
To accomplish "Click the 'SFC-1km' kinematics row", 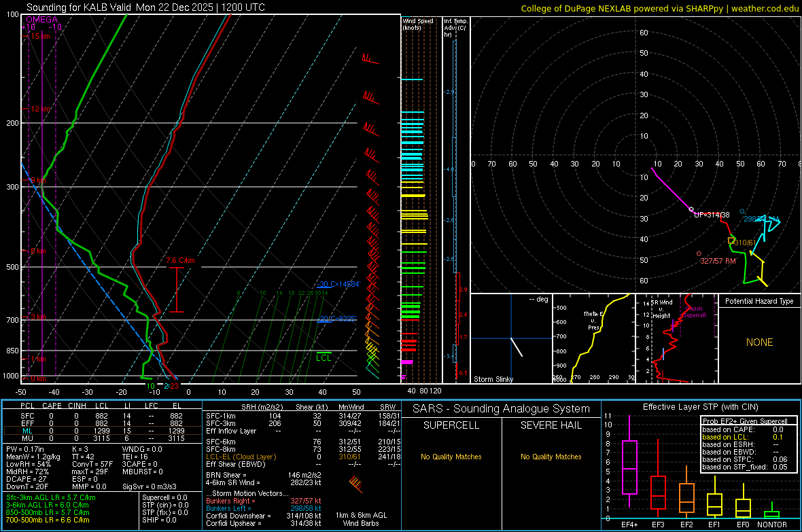I will coord(303,416).
